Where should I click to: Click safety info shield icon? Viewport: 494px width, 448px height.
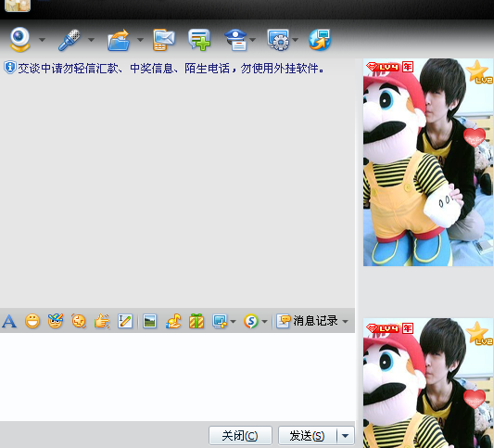point(10,68)
